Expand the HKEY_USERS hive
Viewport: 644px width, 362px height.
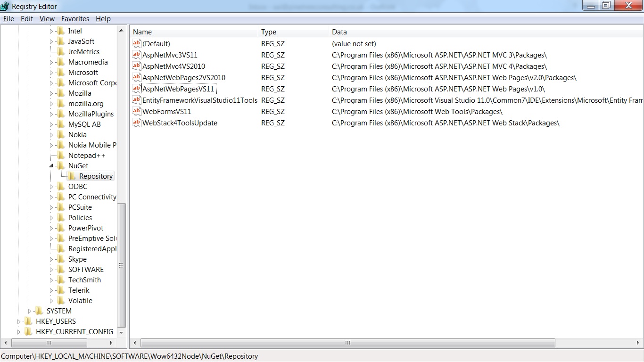point(19,321)
